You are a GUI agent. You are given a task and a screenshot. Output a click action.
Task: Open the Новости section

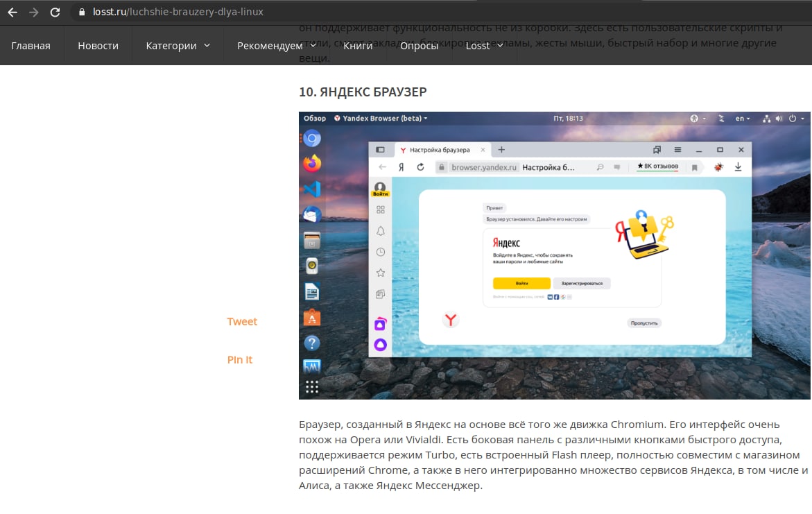(x=98, y=46)
